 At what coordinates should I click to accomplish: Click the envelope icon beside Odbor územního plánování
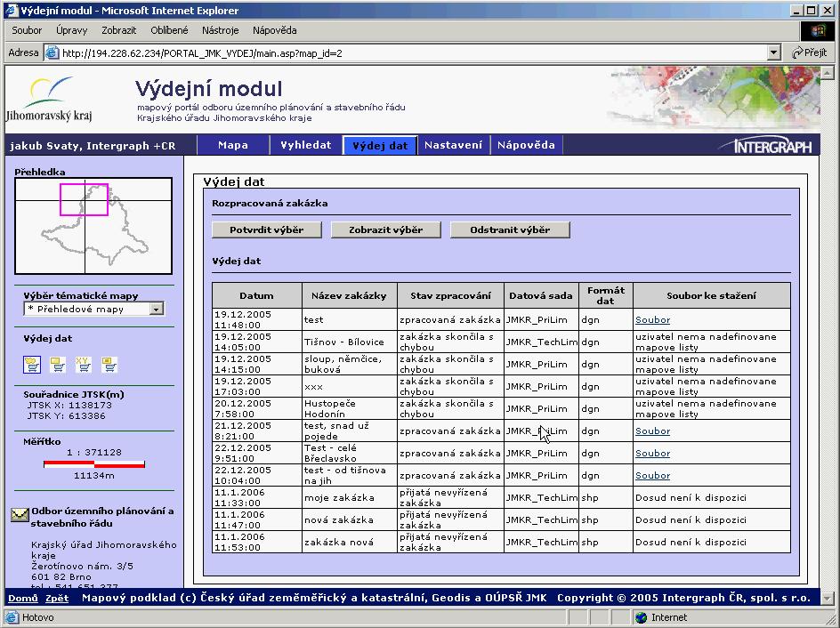(20, 514)
